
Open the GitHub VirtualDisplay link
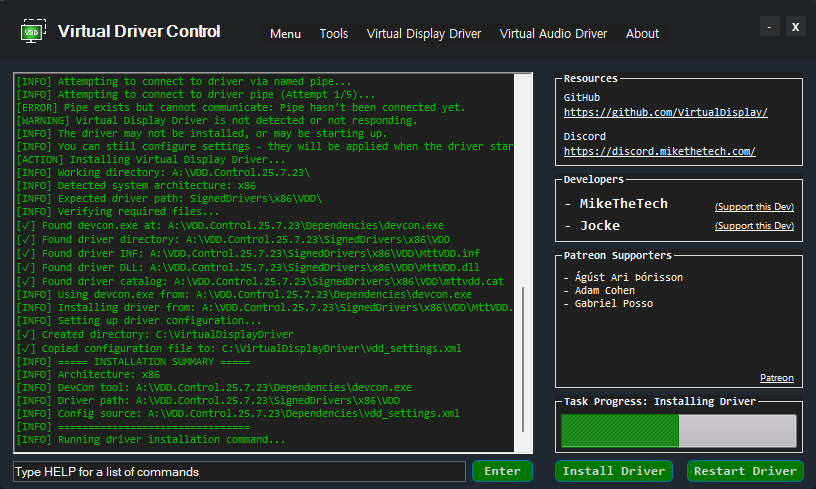[x=665, y=113]
